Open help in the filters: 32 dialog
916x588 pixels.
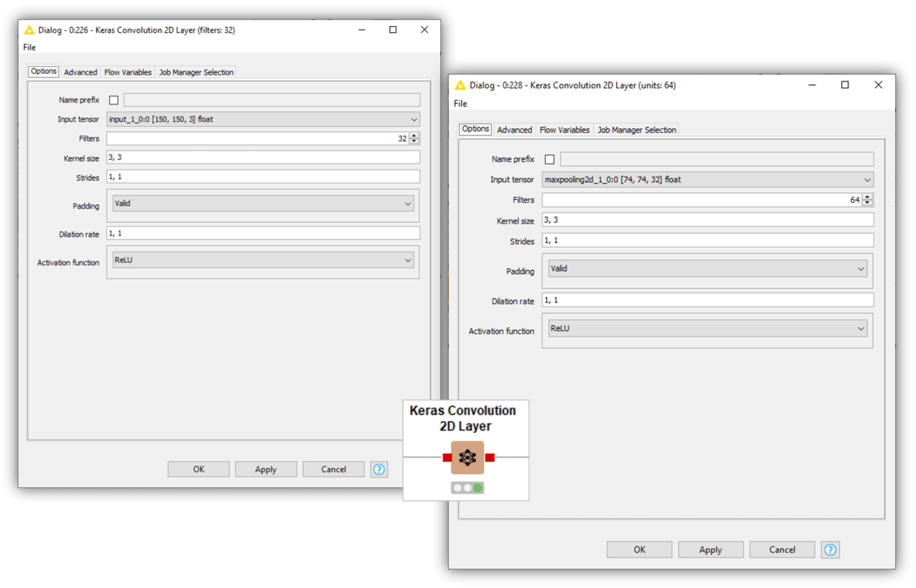[x=379, y=469]
